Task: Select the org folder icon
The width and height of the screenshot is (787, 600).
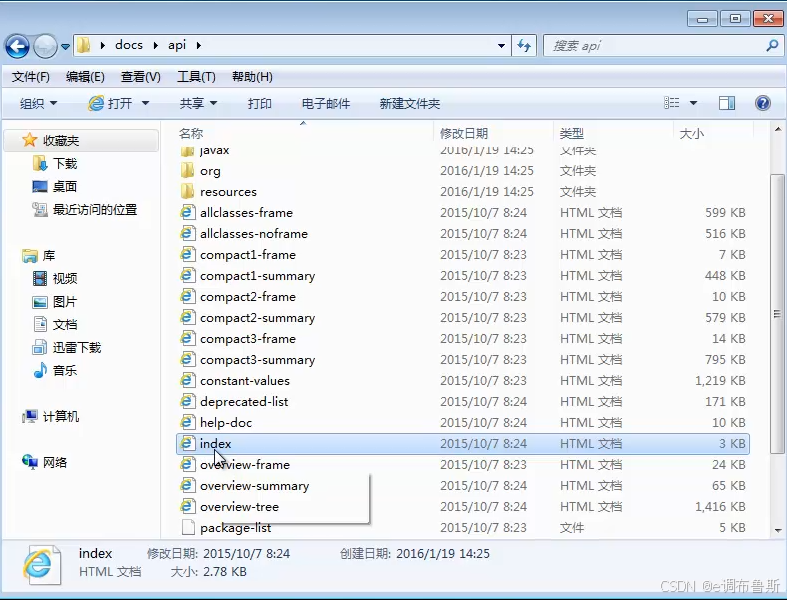Action: point(187,170)
